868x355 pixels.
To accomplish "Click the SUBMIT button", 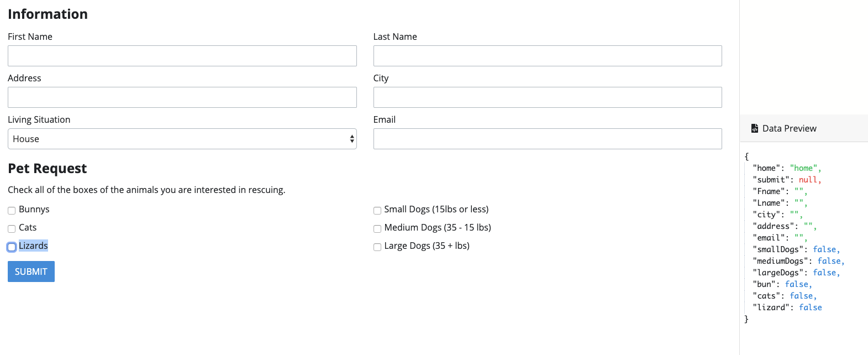I will pyautogui.click(x=31, y=272).
